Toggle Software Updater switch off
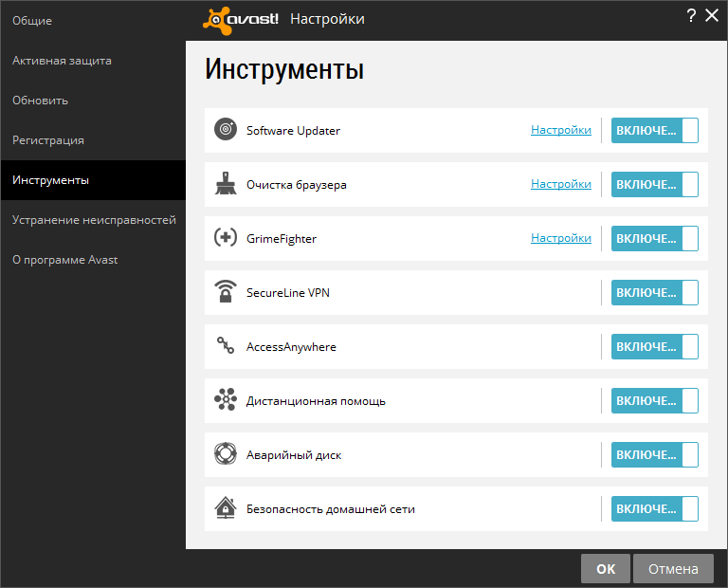 click(x=655, y=131)
